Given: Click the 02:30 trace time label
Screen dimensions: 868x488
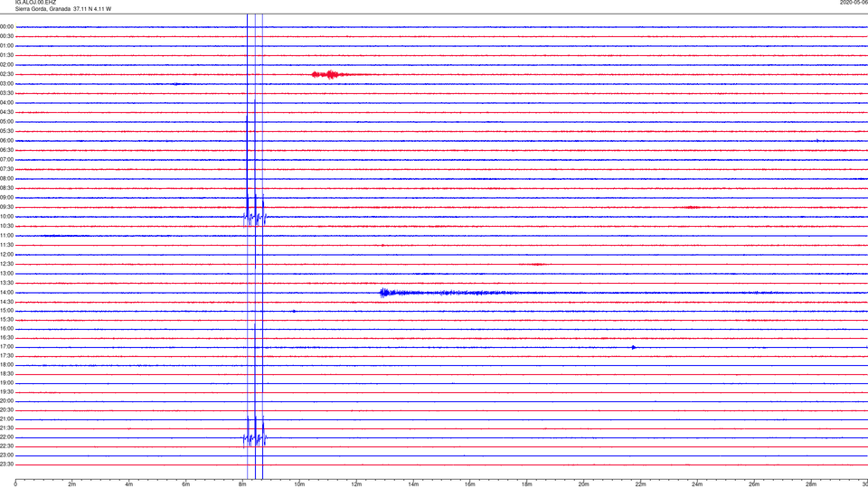Looking at the screenshot, I should pos(6,74).
